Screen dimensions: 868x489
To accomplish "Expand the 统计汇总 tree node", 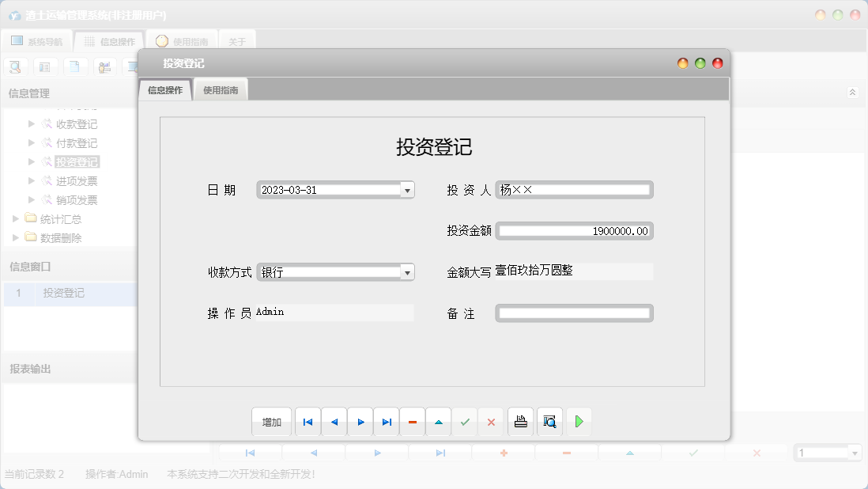I will click(x=16, y=218).
